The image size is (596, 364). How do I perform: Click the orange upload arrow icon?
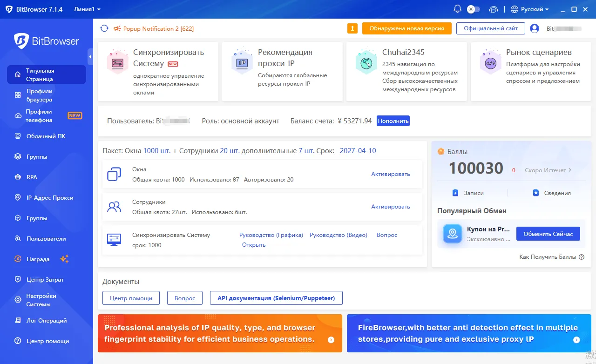pyautogui.click(x=352, y=28)
